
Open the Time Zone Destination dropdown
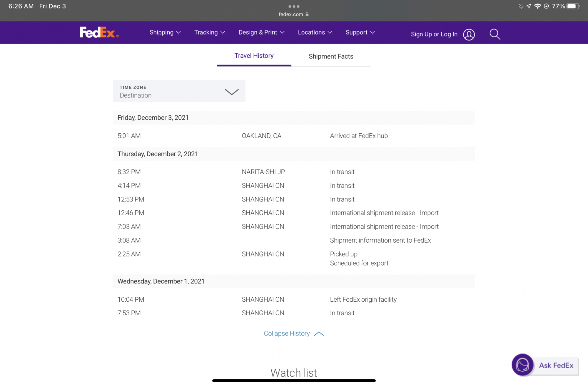pos(179,91)
